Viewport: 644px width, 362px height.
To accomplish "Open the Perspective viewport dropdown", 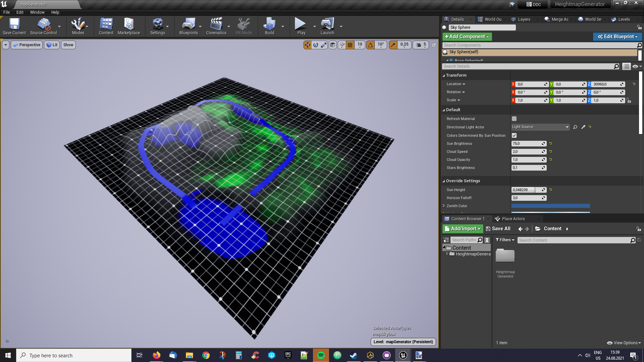I will coord(26,45).
